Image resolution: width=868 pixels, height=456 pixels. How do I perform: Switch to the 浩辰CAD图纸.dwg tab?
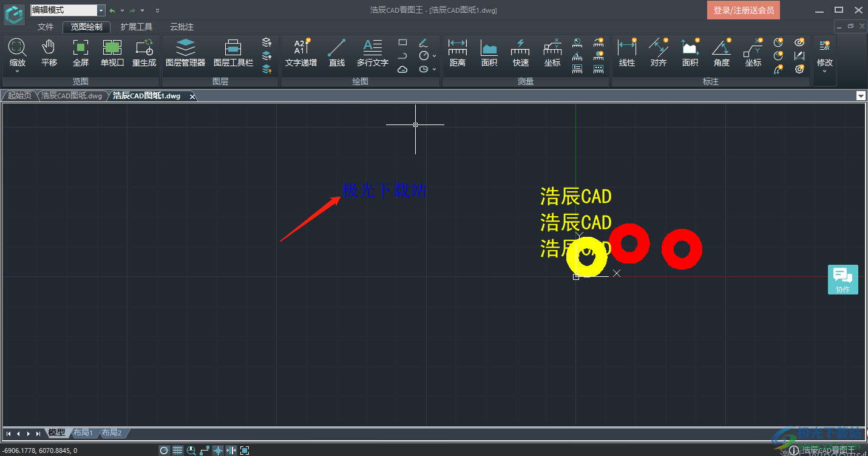(72, 96)
